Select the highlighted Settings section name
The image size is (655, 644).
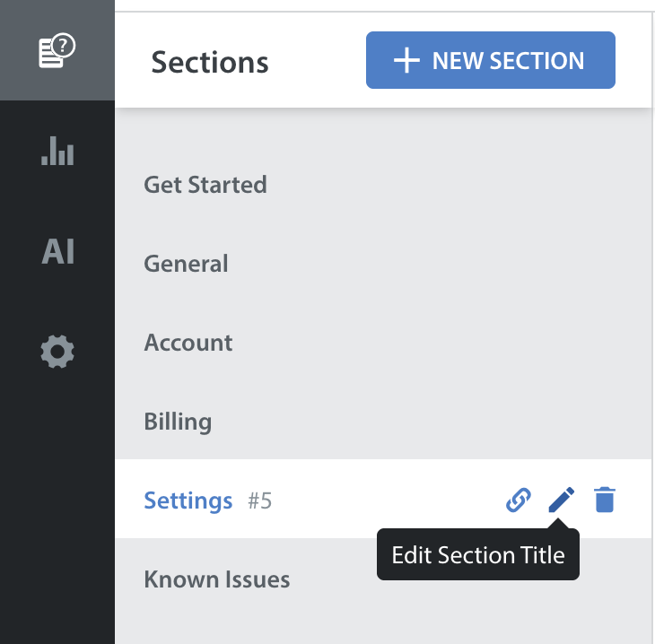point(188,500)
